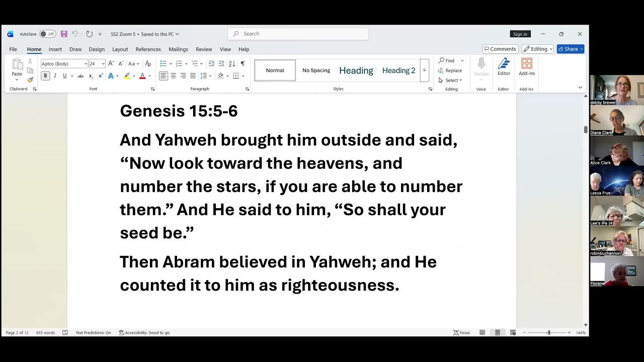This screenshot has width=644, height=362.
Task: Open the Add-ins button
Action: [527, 67]
